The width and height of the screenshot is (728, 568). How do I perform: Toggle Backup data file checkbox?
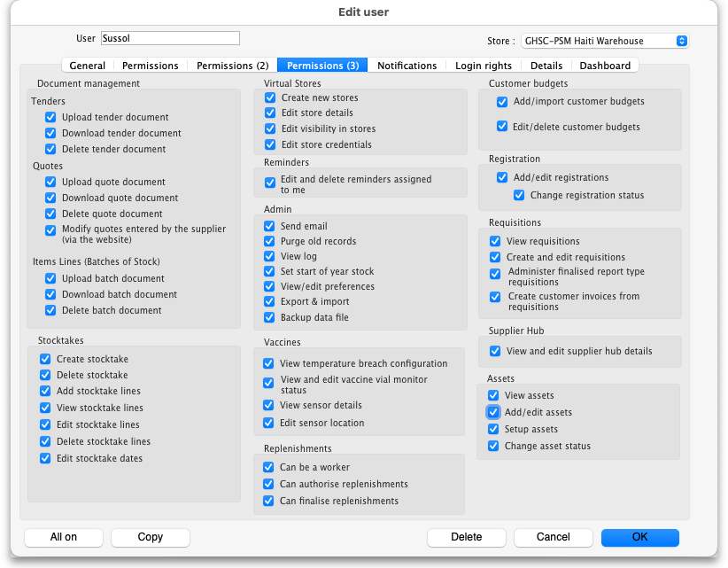tap(270, 317)
